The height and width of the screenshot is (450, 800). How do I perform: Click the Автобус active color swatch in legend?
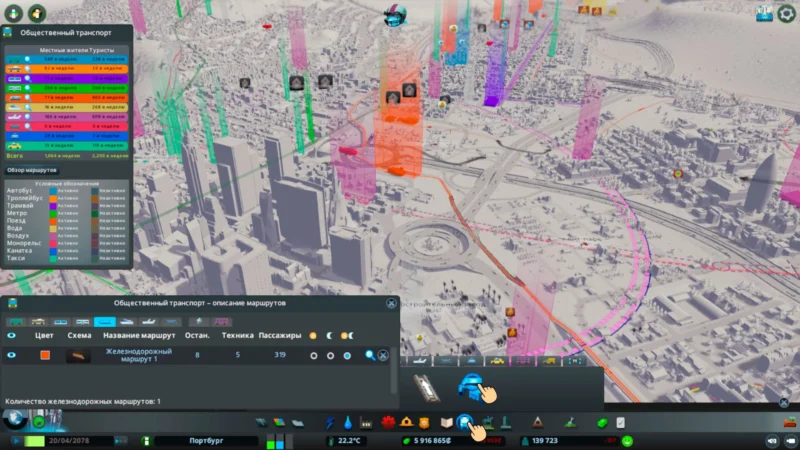pyautogui.click(x=53, y=191)
